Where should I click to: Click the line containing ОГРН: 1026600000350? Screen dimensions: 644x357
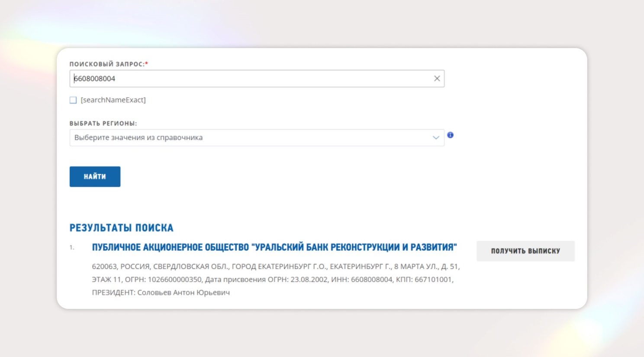[x=273, y=279]
